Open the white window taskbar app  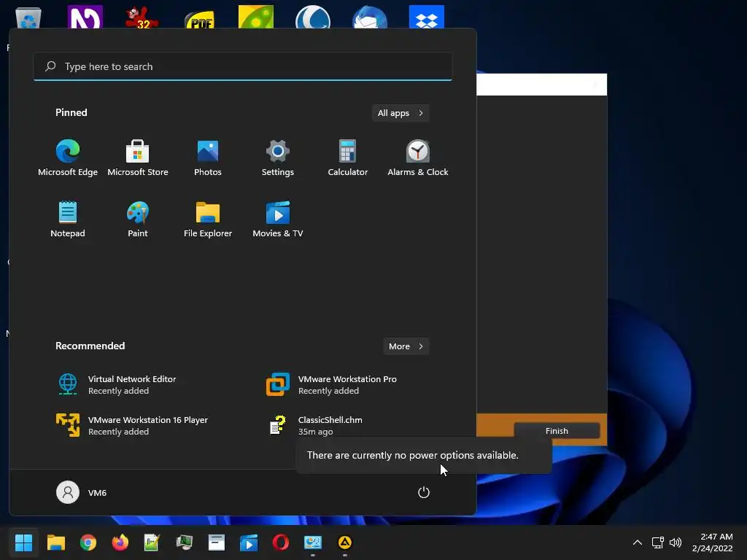coord(216,542)
